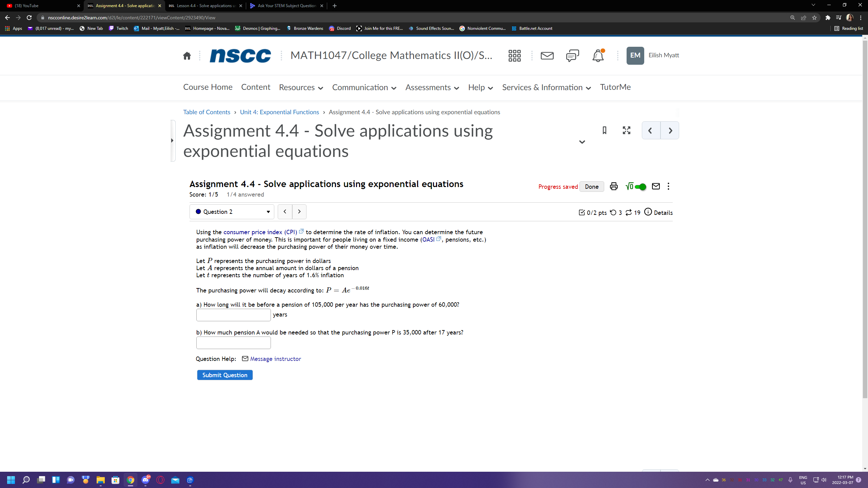This screenshot has width=868, height=488.
Task: Open the app grid waffle menu
Action: coord(514,56)
